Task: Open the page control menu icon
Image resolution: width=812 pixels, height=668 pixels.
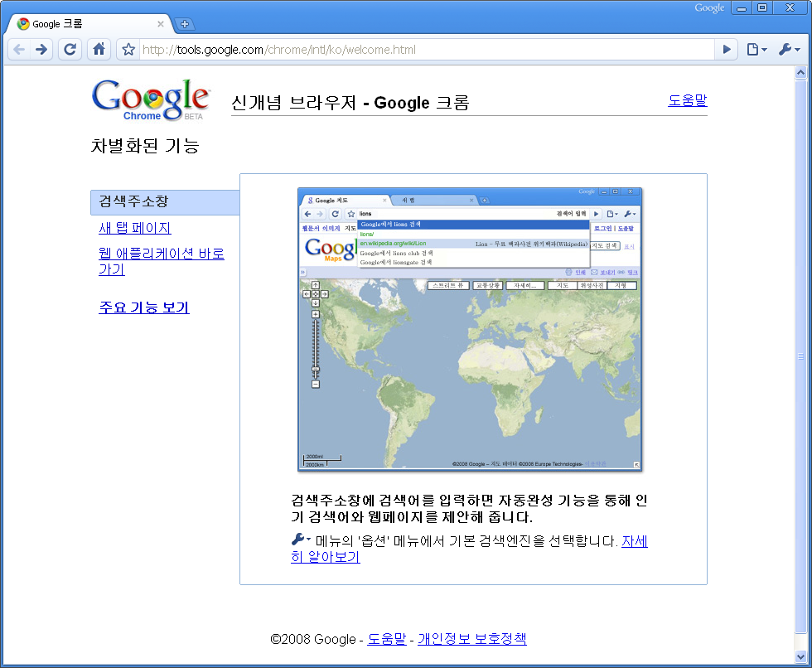Action: point(756,50)
